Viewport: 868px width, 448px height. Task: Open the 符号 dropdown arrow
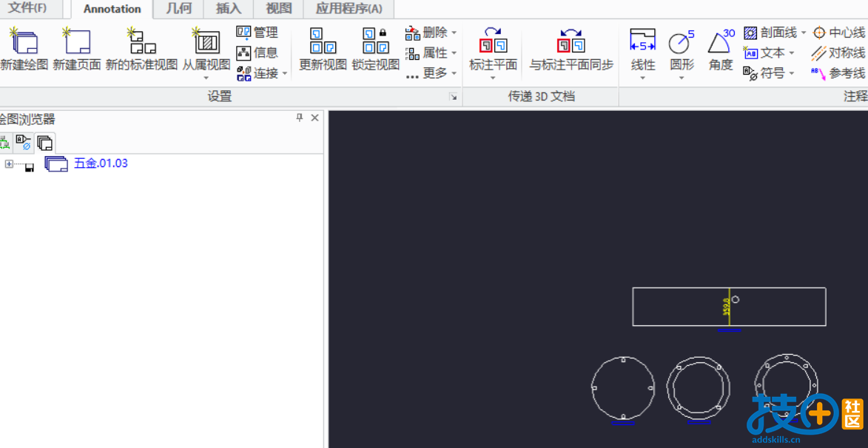pos(792,73)
